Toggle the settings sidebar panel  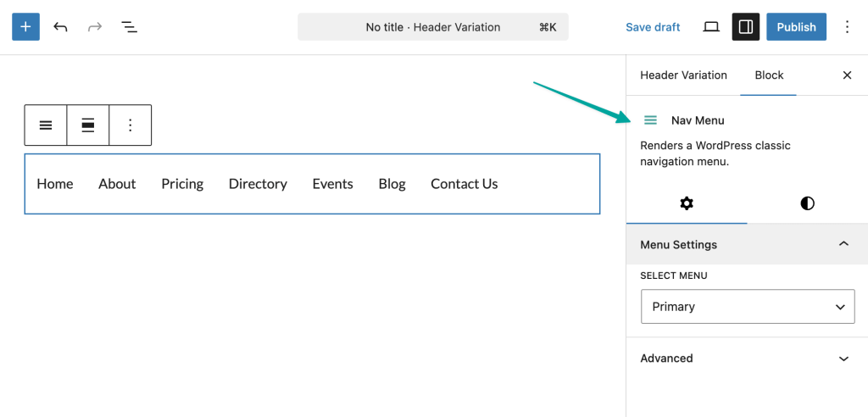[746, 26]
